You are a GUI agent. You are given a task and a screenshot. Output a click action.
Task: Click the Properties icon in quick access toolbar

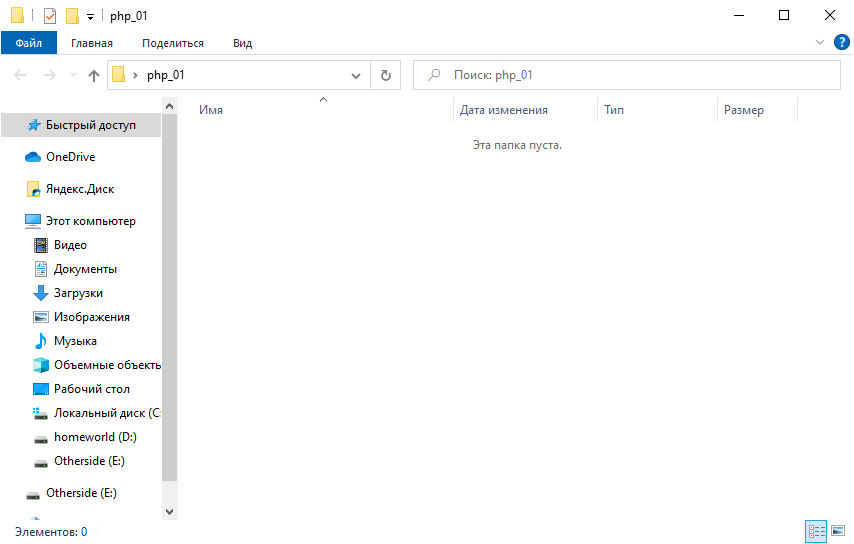click(50, 16)
